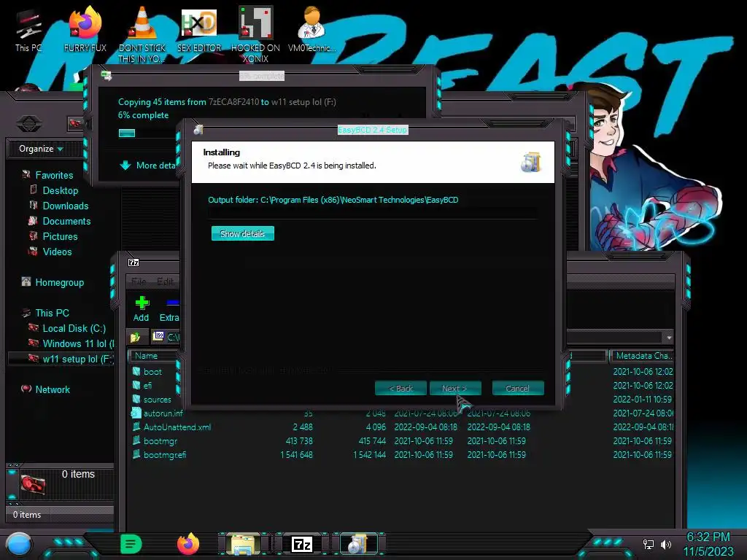This screenshot has height=560, width=747.
Task: Click the drive thumbnail in Explorer details pane
Action: pyautogui.click(x=34, y=485)
